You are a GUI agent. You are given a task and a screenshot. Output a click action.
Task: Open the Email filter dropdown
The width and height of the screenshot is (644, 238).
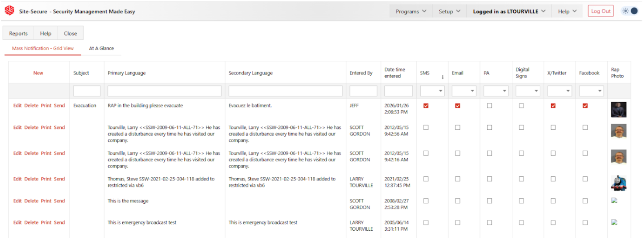pyautogui.click(x=464, y=91)
